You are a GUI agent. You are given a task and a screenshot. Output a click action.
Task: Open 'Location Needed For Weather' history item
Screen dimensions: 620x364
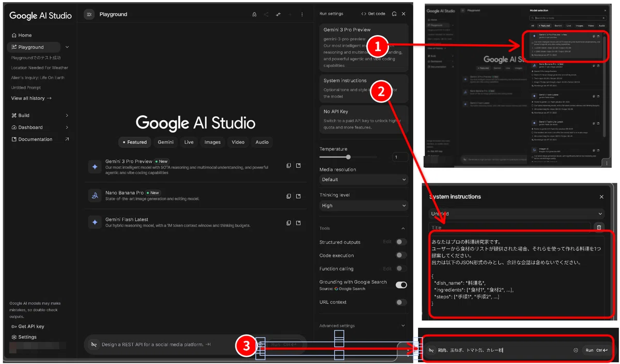40,68
